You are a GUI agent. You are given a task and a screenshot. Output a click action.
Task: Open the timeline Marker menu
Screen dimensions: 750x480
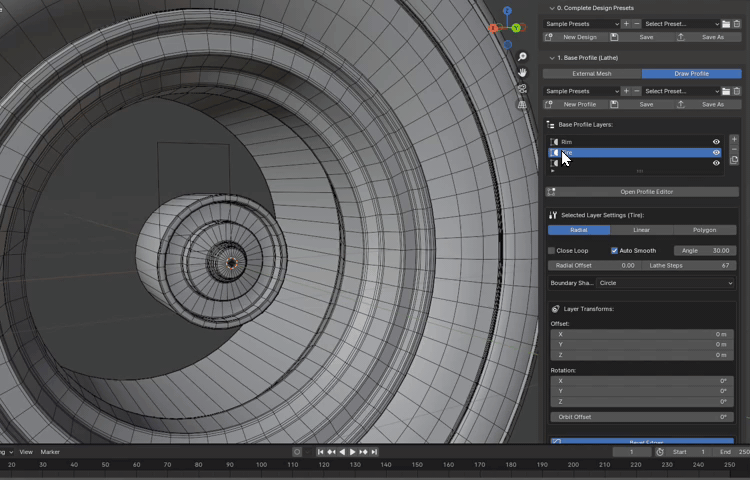click(50, 452)
